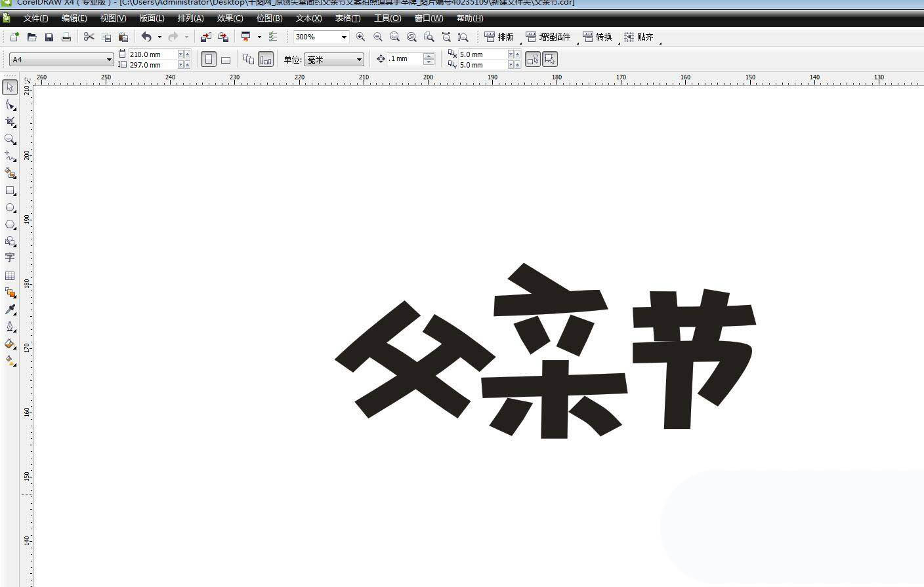The width and height of the screenshot is (924, 587).
Task: Open the zoom level 300% dropdown
Action: click(x=344, y=37)
